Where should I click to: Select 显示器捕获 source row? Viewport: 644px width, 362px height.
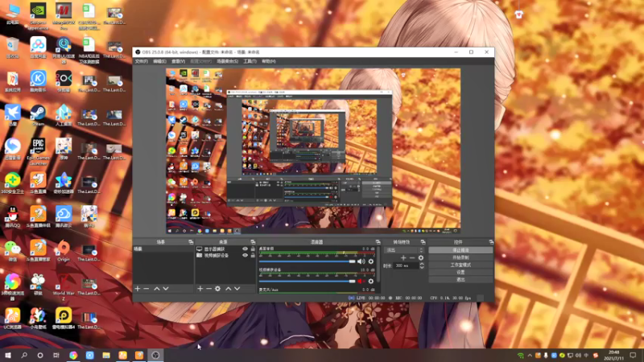[x=225, y=249]
